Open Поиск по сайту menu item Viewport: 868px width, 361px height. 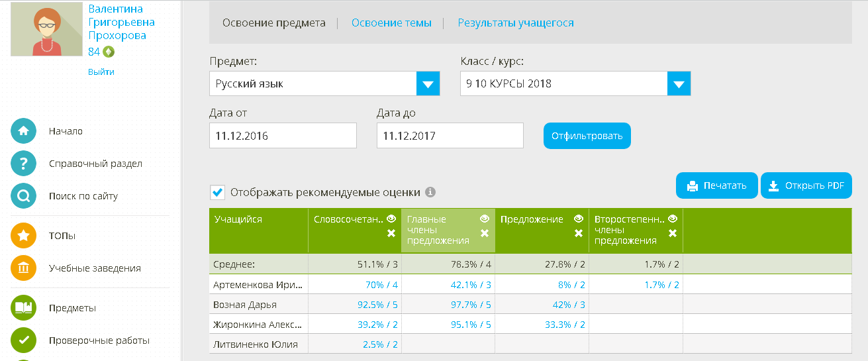[83, 196]
